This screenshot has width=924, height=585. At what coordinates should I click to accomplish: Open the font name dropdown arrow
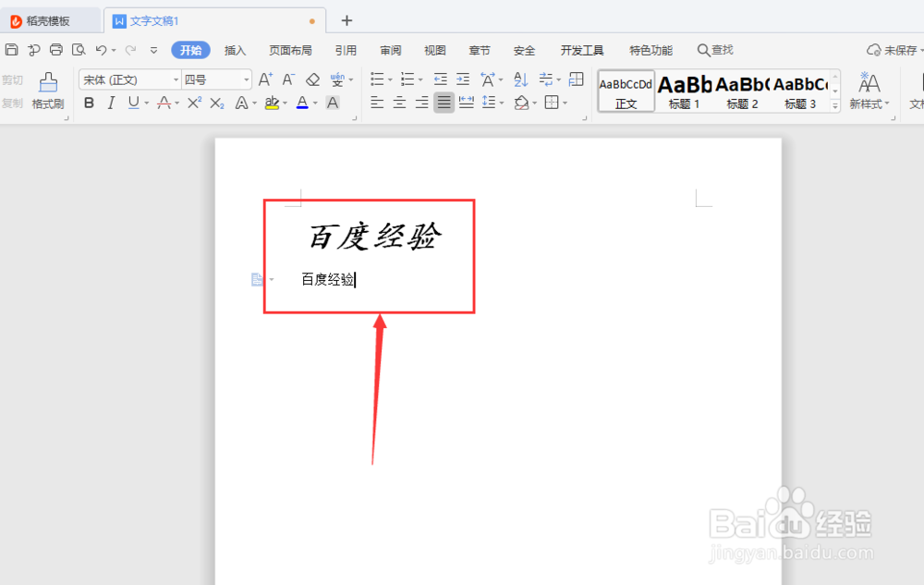click(x=176, y=79)
